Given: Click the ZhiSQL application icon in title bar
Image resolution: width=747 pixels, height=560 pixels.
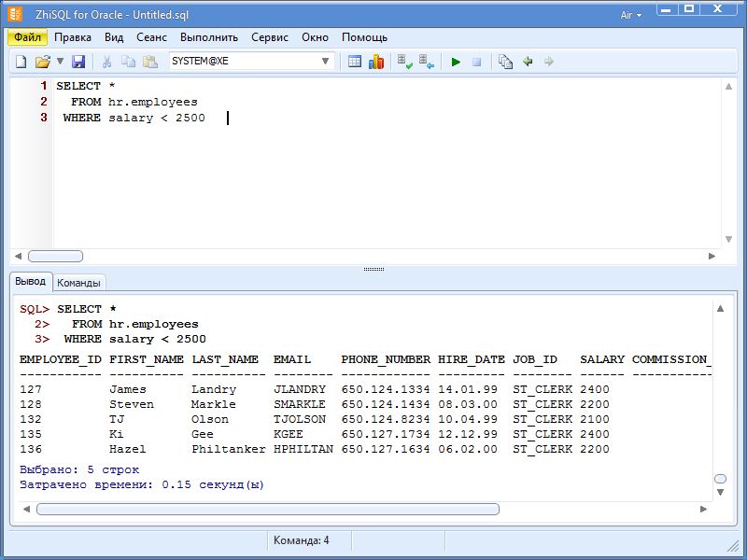Looking at the screenshot, I should [15, 14].
